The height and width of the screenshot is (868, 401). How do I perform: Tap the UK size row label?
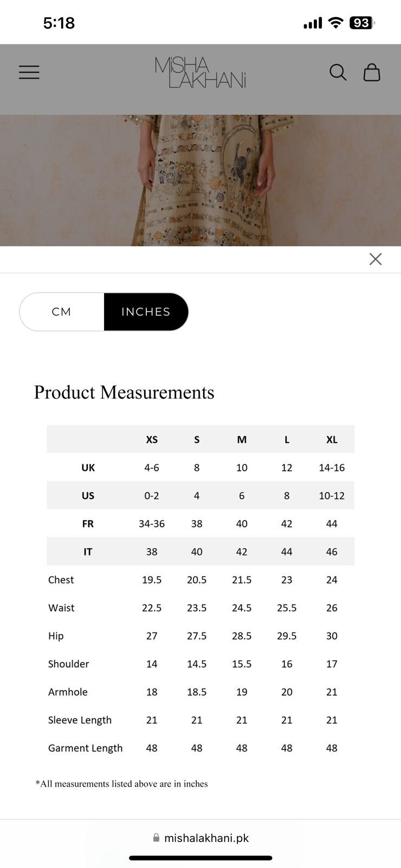click(x=88, y=468)
